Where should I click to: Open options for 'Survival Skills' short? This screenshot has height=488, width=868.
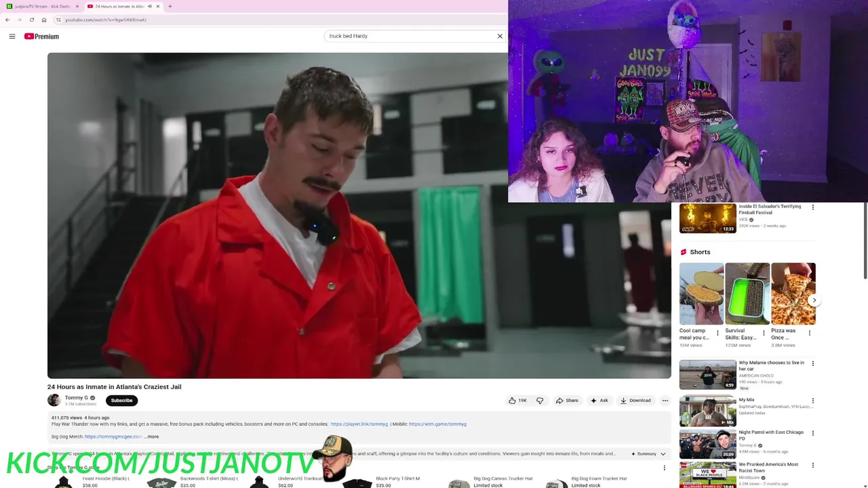pos(764,333)
